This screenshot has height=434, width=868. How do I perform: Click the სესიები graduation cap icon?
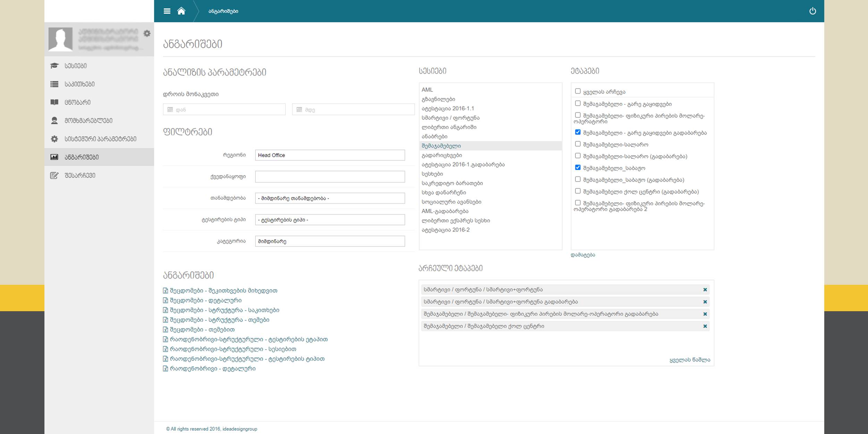(54, 66)
